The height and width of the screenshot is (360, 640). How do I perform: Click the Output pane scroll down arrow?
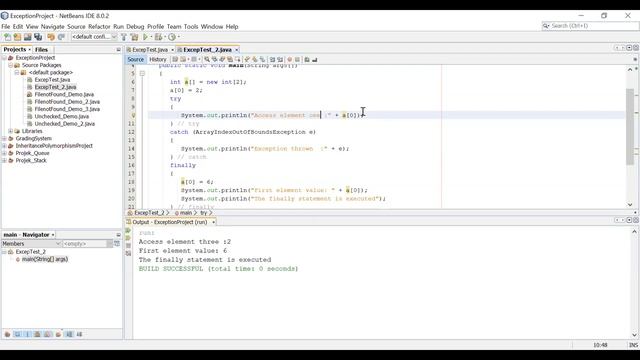tap(634, 335)
